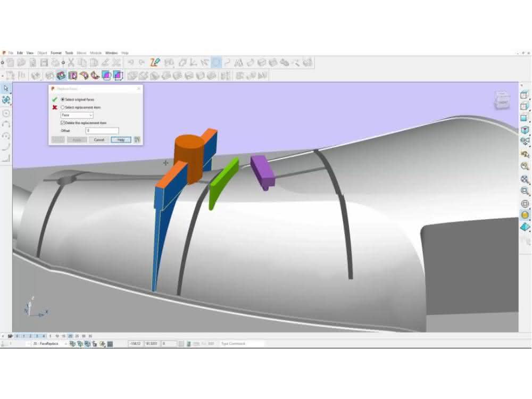Click the arrow selection tool in left toolbar
532x399 pixels.
(6, 88)
